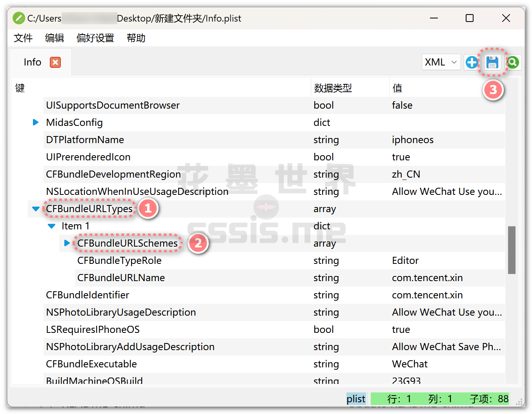The width and height of the screenshot is (532, 414).
Task: Select the LSRequiresIPhoneOS key
Action: tap(93, 329)
